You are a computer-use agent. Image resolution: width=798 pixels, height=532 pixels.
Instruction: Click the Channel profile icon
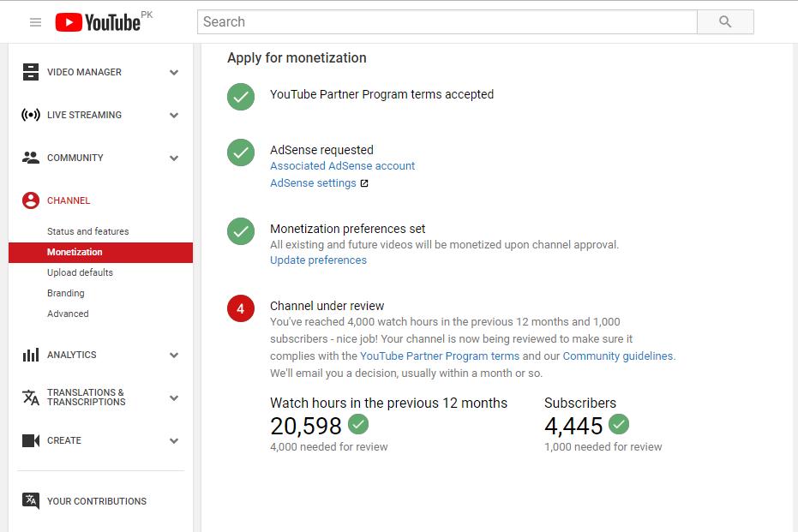click(31, 200)
